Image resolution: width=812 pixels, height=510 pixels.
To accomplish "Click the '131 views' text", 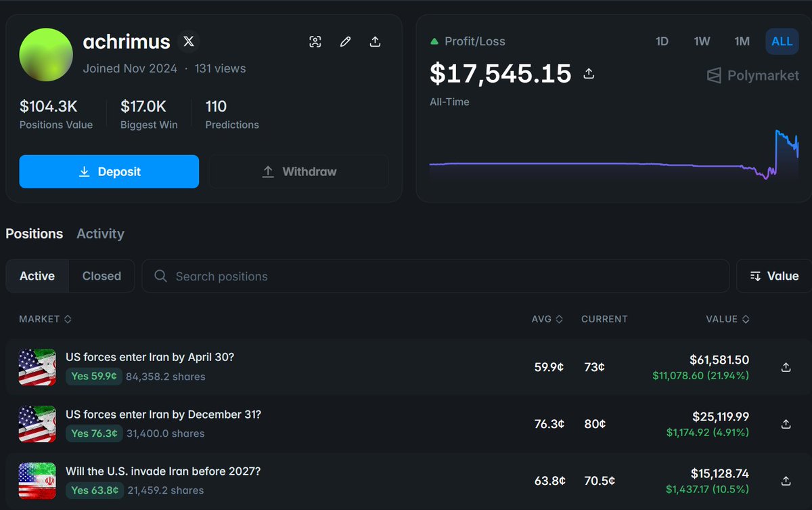I will pyautogui.click(x=220, y=68).
